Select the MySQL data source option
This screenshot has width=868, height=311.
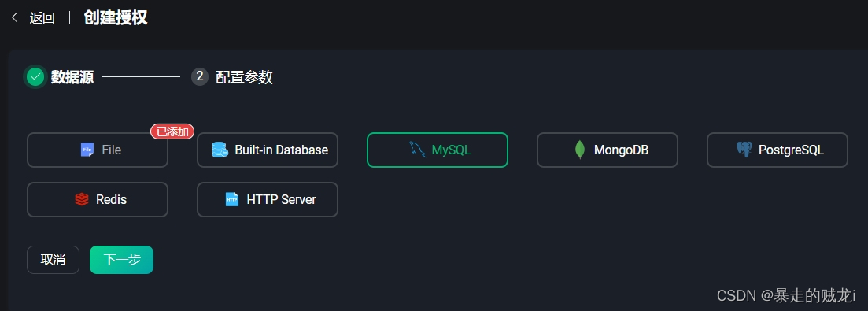click(x=438, y=150)
